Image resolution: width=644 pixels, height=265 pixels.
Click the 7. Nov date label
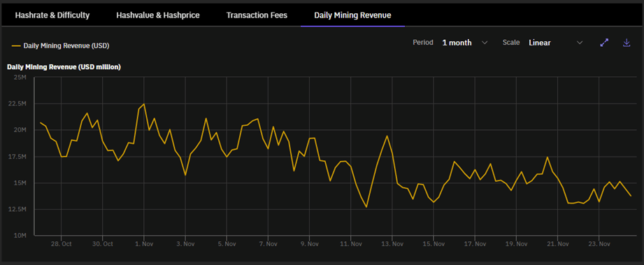tap(268, 244)
